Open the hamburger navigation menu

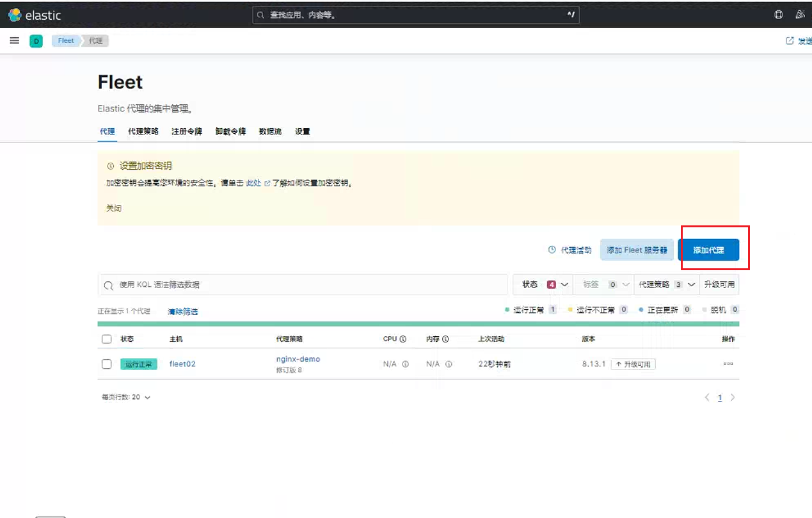(14, 40)
